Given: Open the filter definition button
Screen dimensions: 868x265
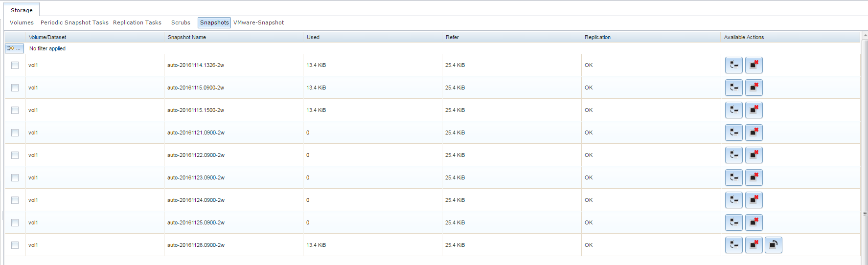Looking at the screenshot, I should click(x=14, y=48).
